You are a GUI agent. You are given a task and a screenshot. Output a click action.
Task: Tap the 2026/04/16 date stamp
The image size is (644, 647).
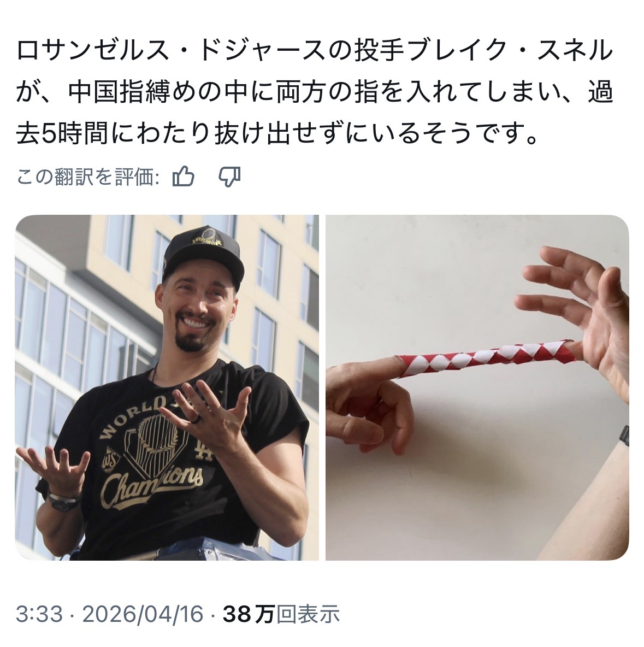pos(143,614)
